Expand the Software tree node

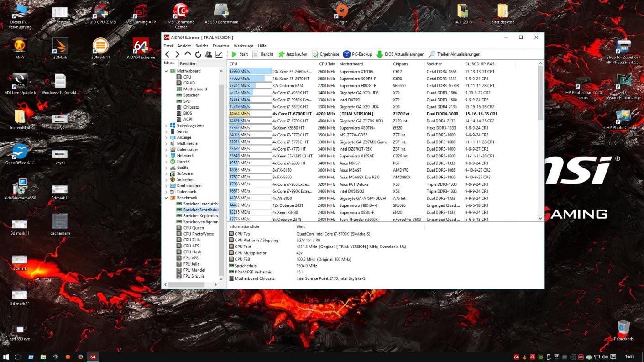166,173
